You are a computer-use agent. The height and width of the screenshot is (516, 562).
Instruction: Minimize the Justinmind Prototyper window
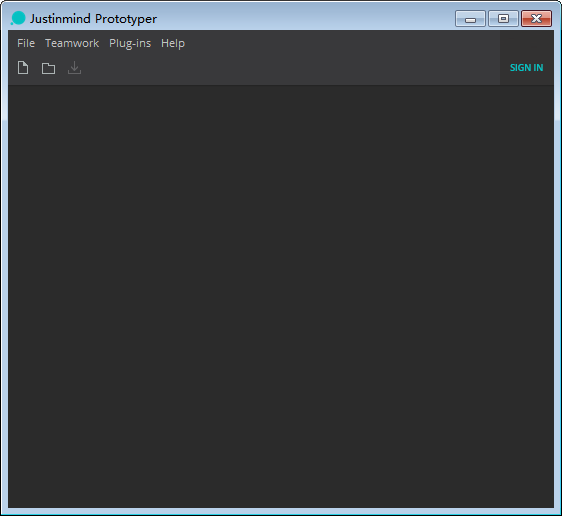pyautogui.click(x=470, y=19)
